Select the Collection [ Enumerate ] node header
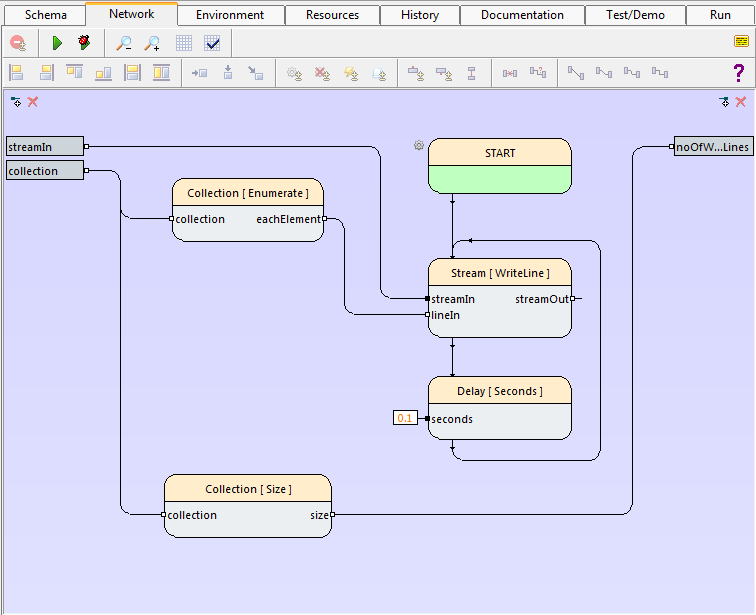Image resolution: width=756 pixels, height=615 pixels. click(248, 193)
